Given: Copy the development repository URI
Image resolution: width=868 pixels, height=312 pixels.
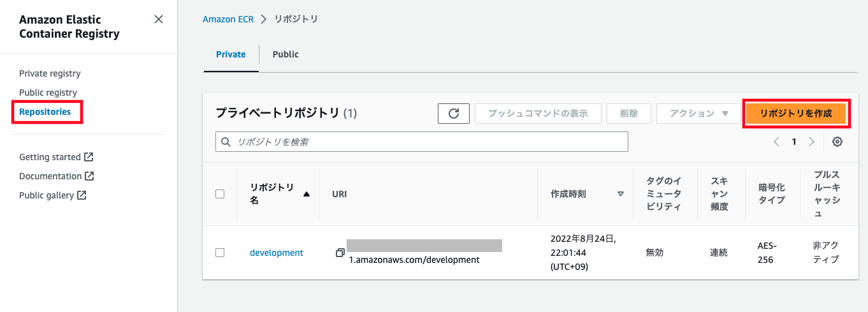Looking at the screenshot, I should click(340, 253).
